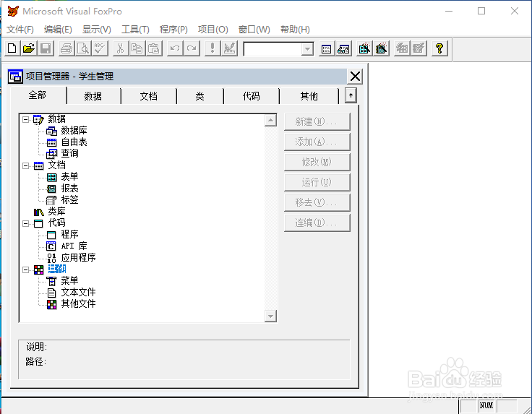Switch to the 其他 tab
The image size is (532, 414).
[309, 96]
